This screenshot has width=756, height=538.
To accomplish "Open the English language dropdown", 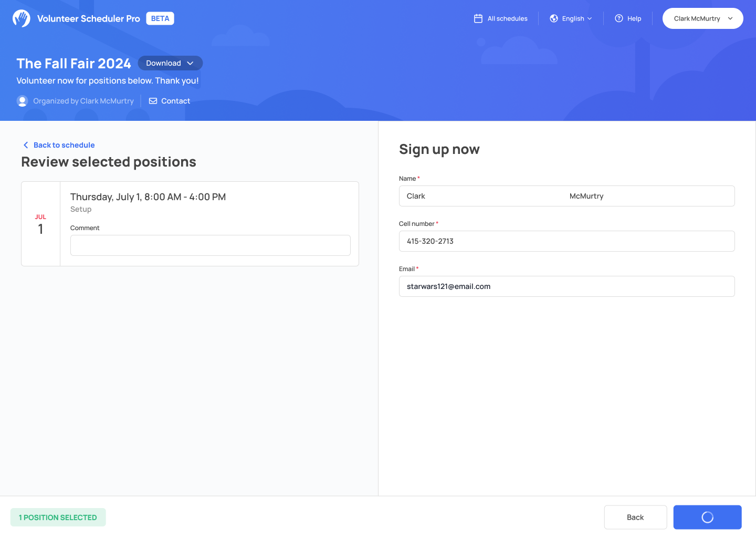I will pos(571,18).
